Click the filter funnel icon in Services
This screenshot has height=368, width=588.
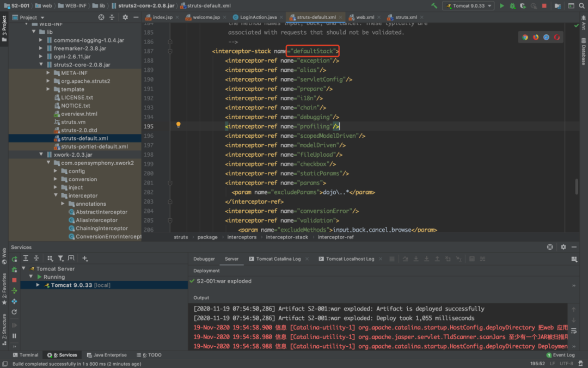tap(60, 258)
